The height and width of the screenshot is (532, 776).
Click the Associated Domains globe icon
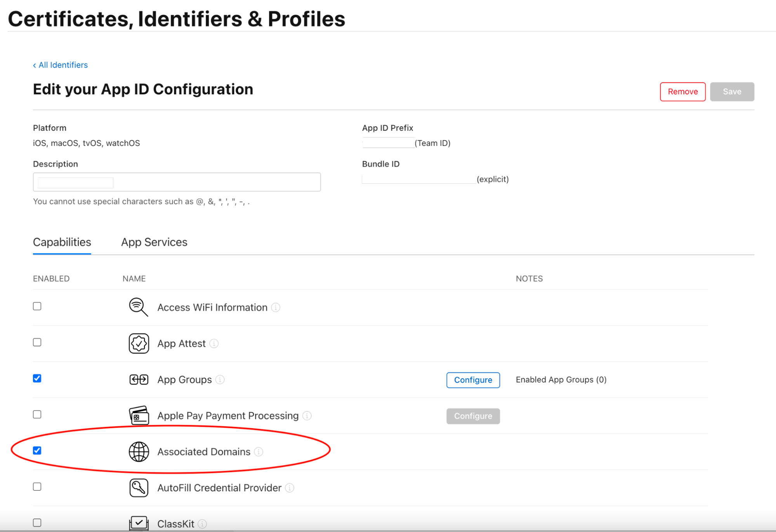tap(139, 452)
